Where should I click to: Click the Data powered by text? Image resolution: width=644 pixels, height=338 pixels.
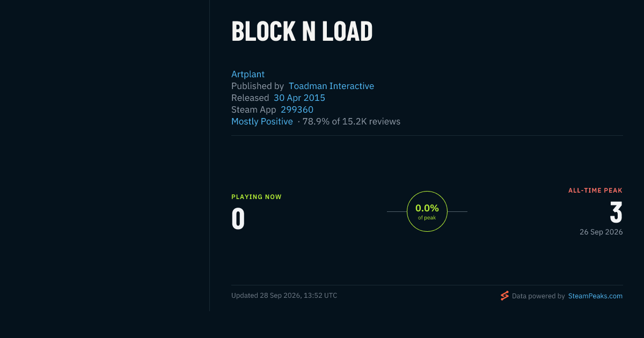pos(538,296)
